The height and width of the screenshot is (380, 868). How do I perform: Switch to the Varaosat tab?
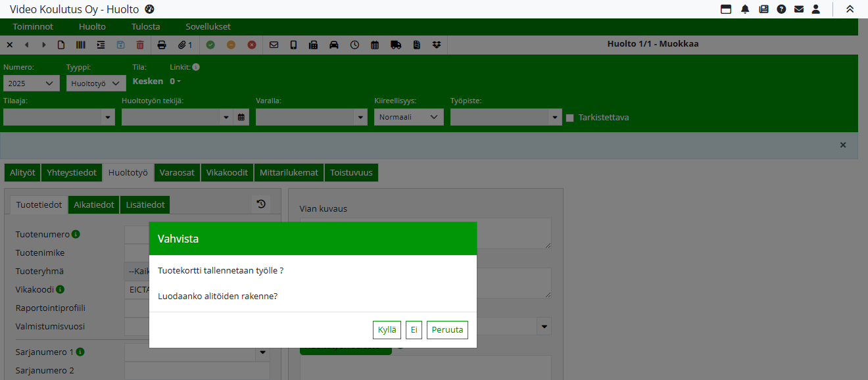[x=177, y=172]
